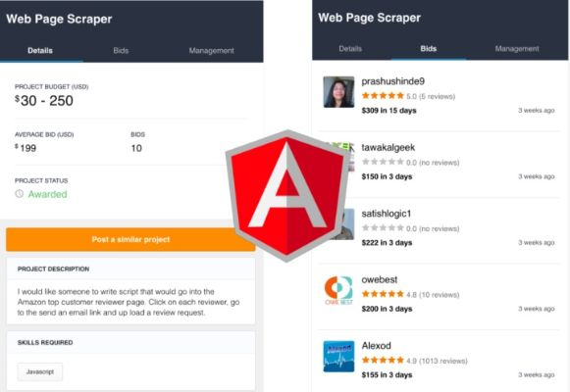Open prashushinde9's profile photo
The image size is (570, 392).
click(x=338, y=92)
